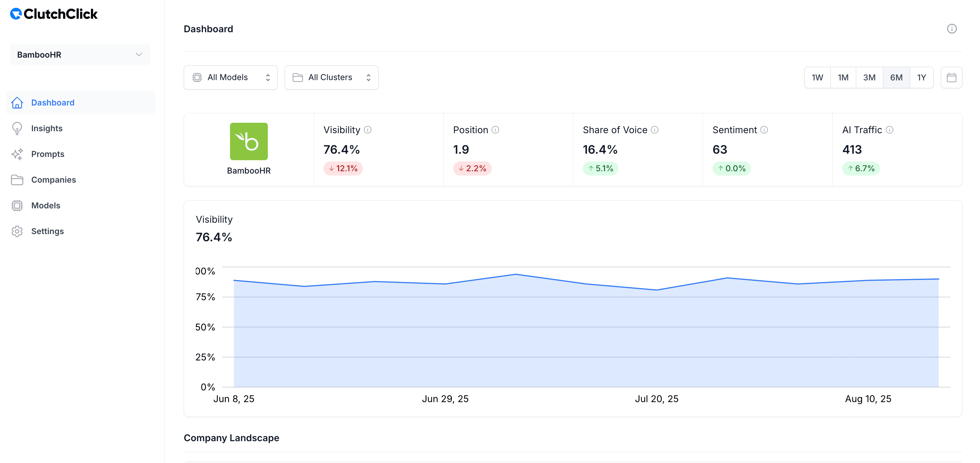980x463 pixels.
Task: Open the Models chip icon in sidebar
Action: [x=17, y=205]
